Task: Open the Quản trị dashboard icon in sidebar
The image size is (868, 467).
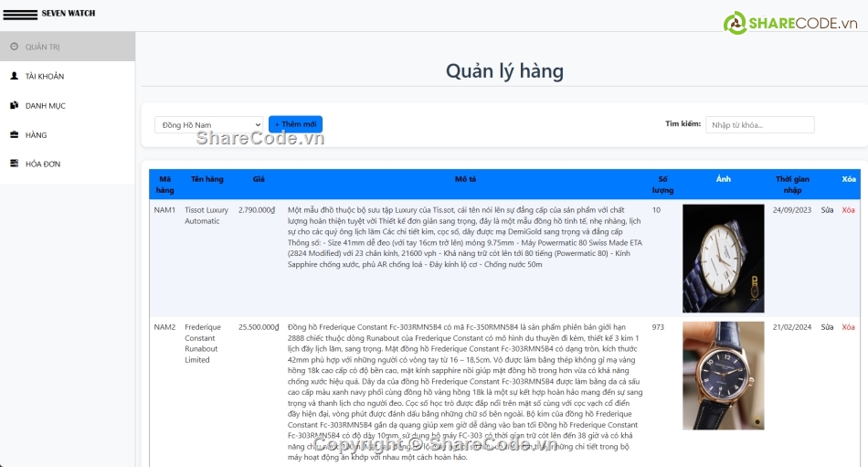Action: point(14,47)
